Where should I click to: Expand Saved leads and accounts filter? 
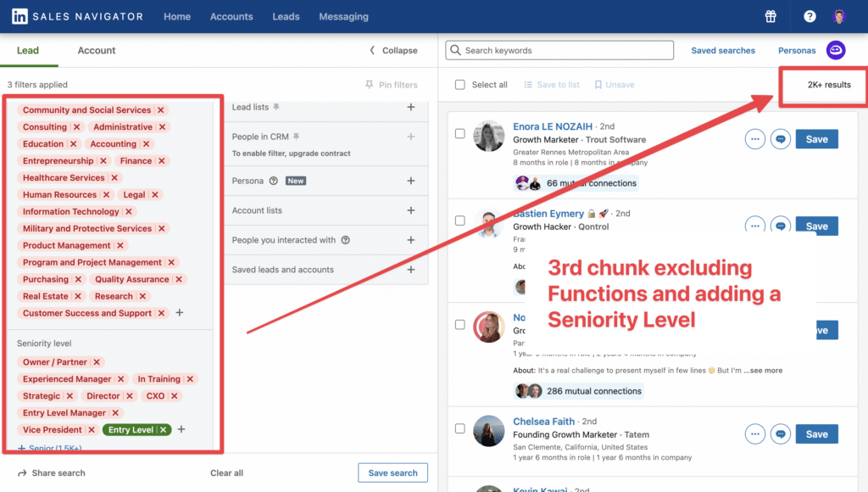pyautogui.click(x=411, y=270)
